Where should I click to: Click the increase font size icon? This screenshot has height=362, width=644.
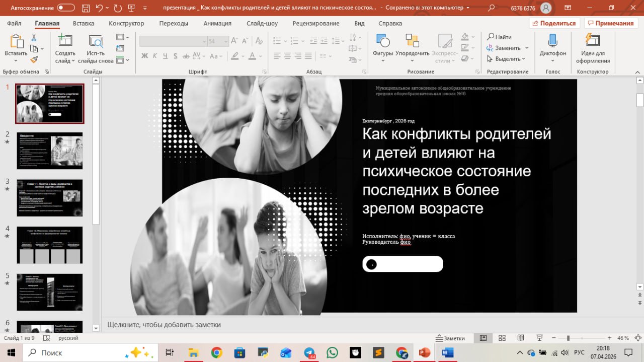[x=235, y=41]
